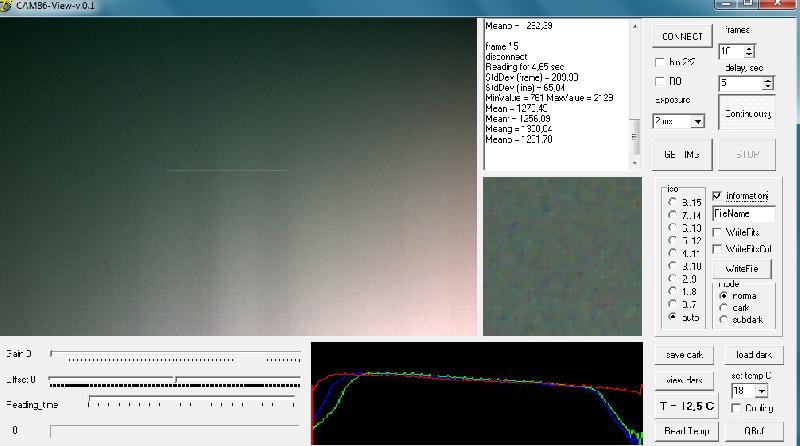This screenshot has width=800, height=446.
Task: Click the 'frame 15' log line
Action: 502,46
